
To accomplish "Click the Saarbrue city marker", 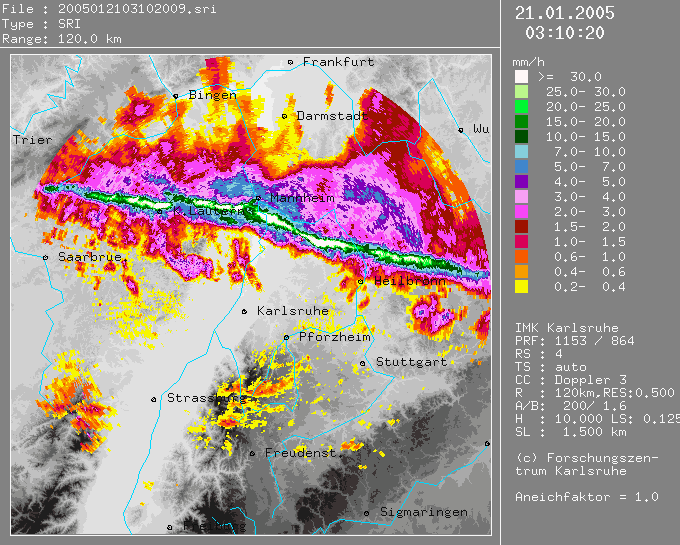I will 46,257.
